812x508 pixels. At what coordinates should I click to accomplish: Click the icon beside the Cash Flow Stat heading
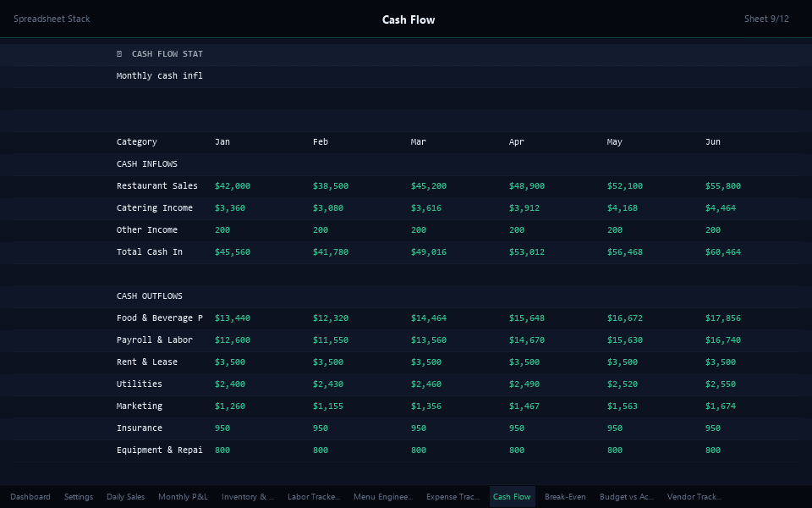pos(119,54)
